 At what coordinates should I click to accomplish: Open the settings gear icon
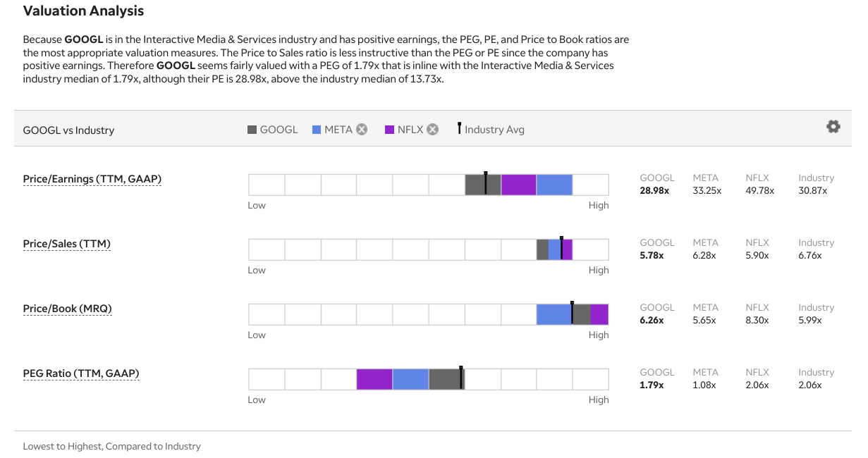point(833,127)
